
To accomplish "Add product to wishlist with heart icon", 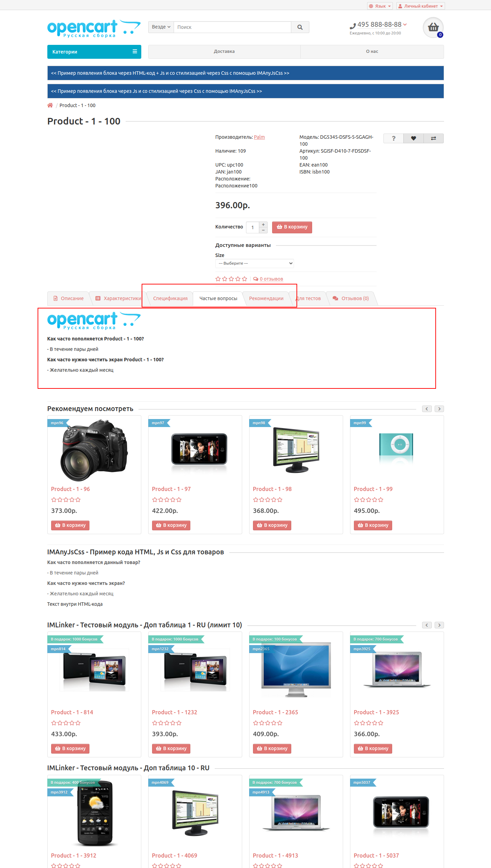I will (x=413, y=138).
